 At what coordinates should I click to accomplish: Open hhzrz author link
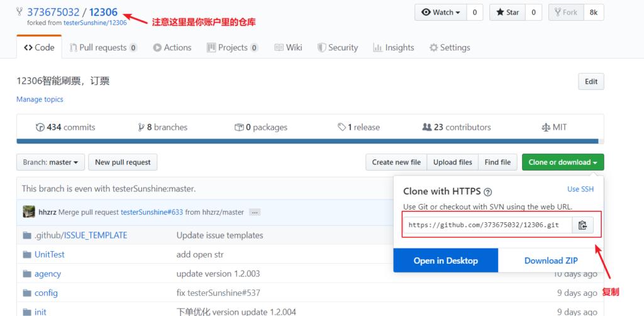coord(47,212)
